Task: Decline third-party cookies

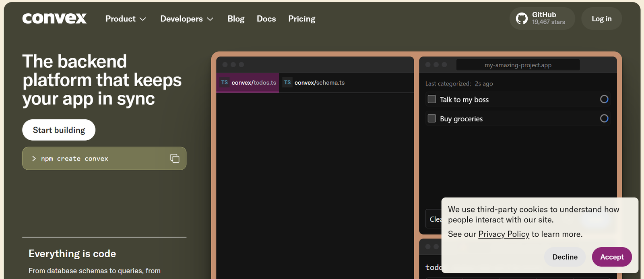Action: coord(565,257)
